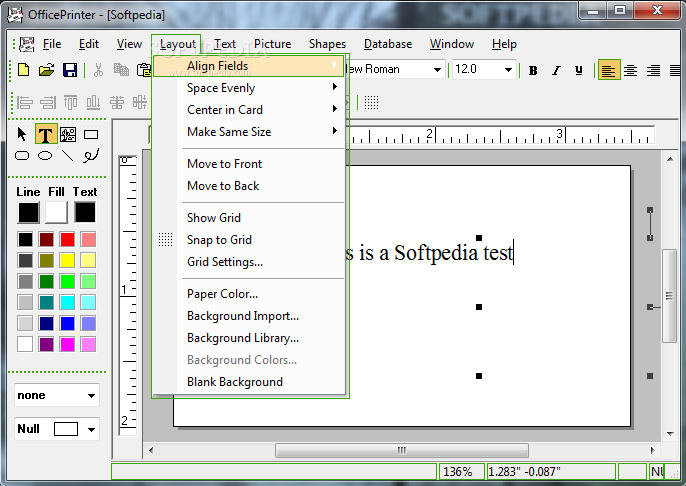
Task: Click the grid dots toolbar icon
Action: tap(371, 103)
